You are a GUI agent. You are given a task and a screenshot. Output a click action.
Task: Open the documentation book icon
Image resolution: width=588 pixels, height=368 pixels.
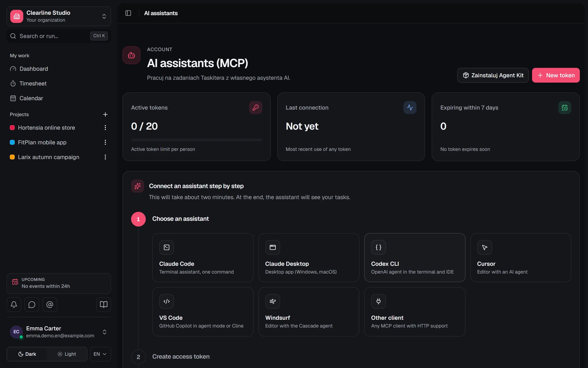104,304
